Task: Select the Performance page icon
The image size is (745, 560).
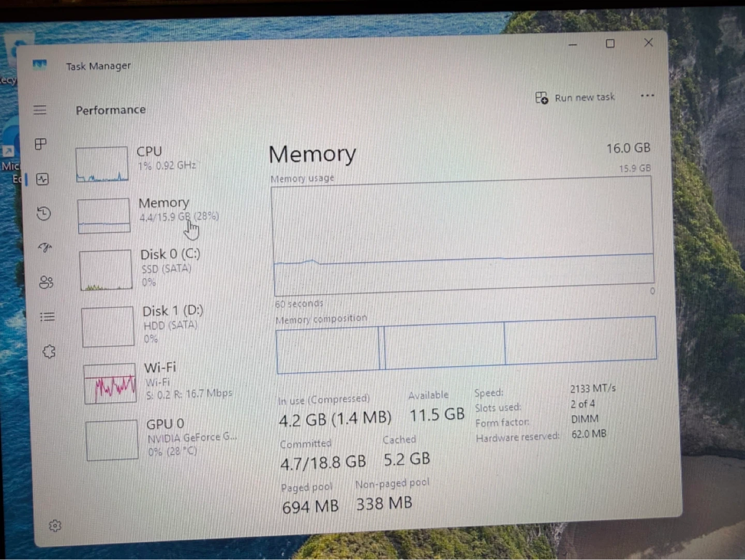Action: point(42,179)
